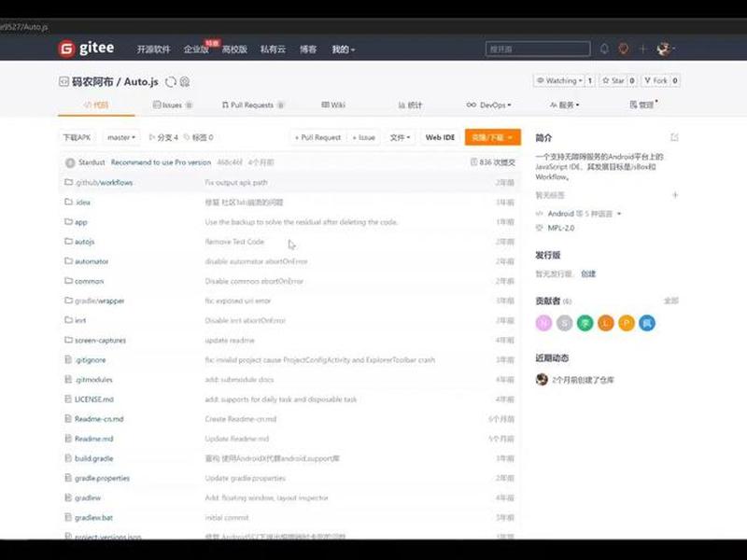Open the gradle.properties file
Screen dimensions: 747x560
click(x=102, y=478)
